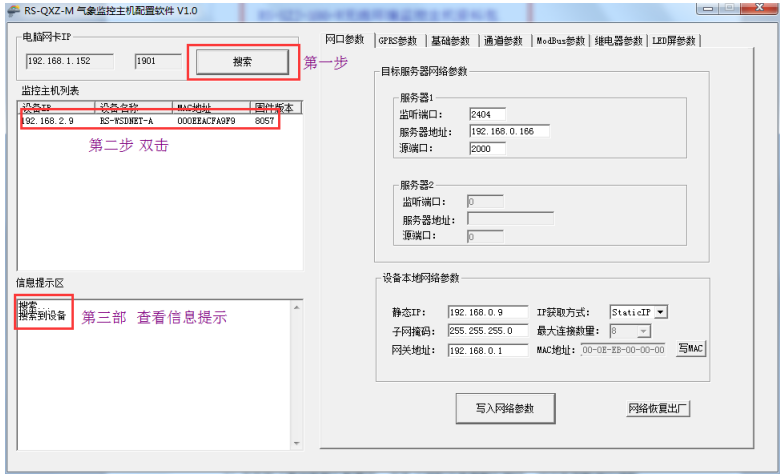Click firmware version 8057 in list

click(264, 121)
